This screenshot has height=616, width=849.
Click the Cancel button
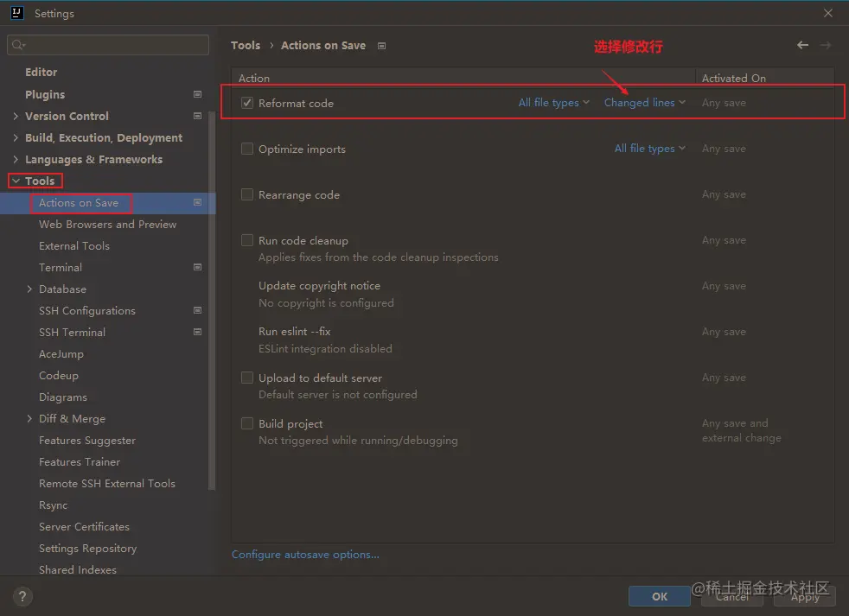pyautogui.click(x=732, y=596)
